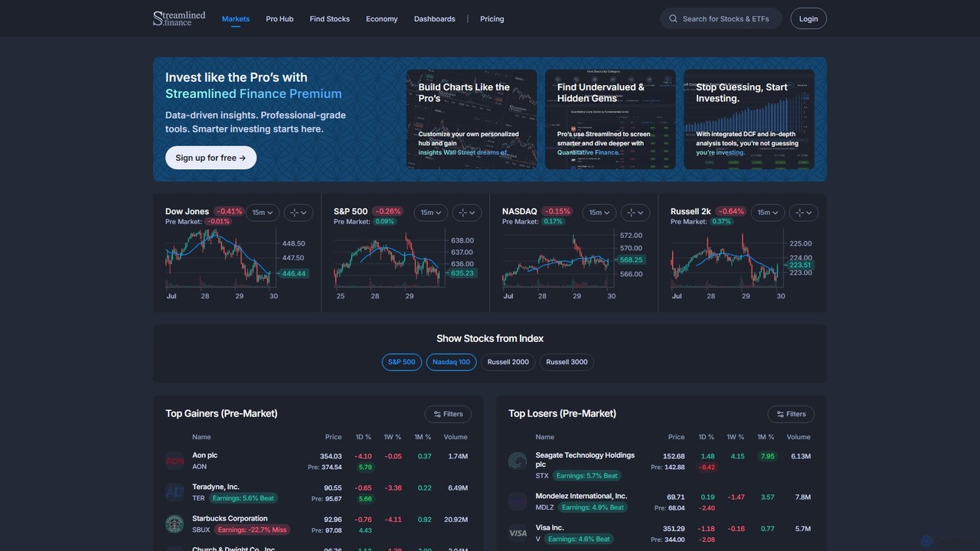This screenshot has height=551, width=980.
Task: Open the Aon plc stock link
Action: pyautogui.click(x=204, y=455)
